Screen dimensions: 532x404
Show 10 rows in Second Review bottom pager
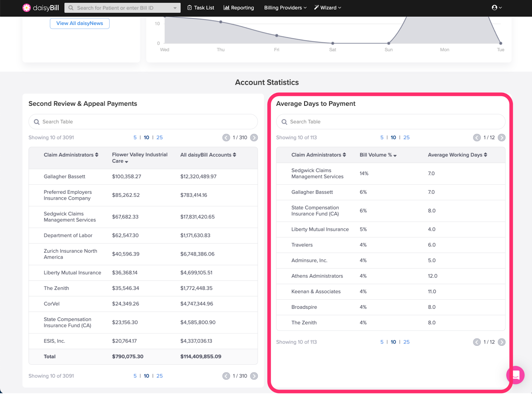(146, 376)
